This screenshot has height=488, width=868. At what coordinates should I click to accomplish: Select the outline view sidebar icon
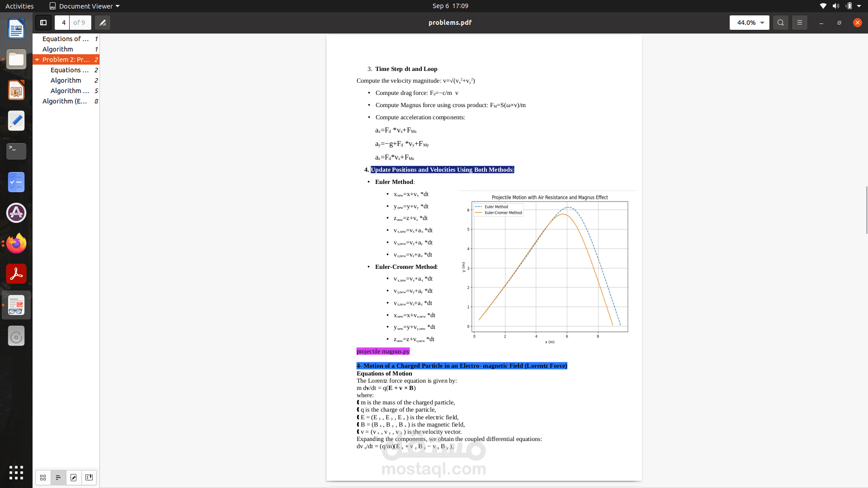58,478
